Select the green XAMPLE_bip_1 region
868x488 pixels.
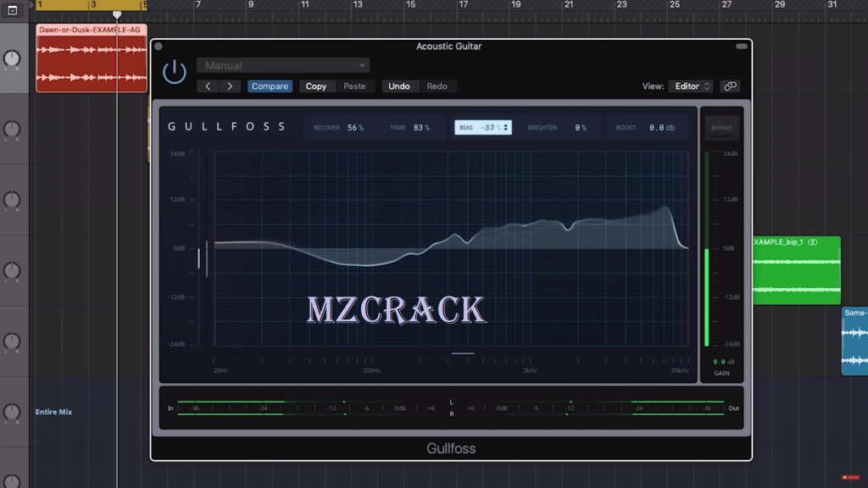797,270
